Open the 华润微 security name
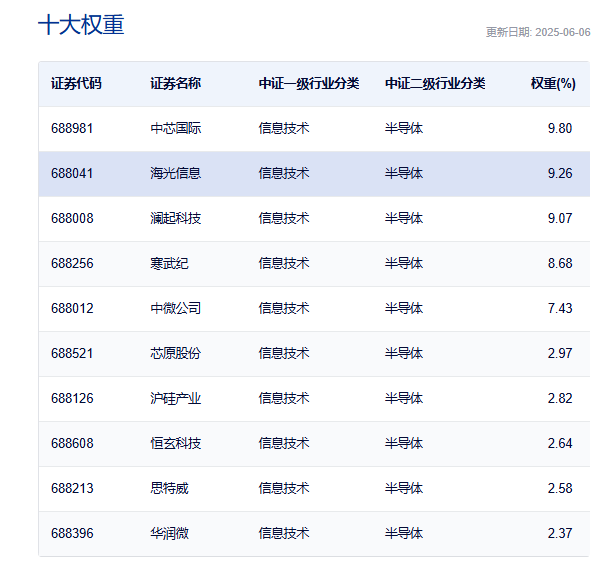606x563 pixels. (x=170, y=534)
